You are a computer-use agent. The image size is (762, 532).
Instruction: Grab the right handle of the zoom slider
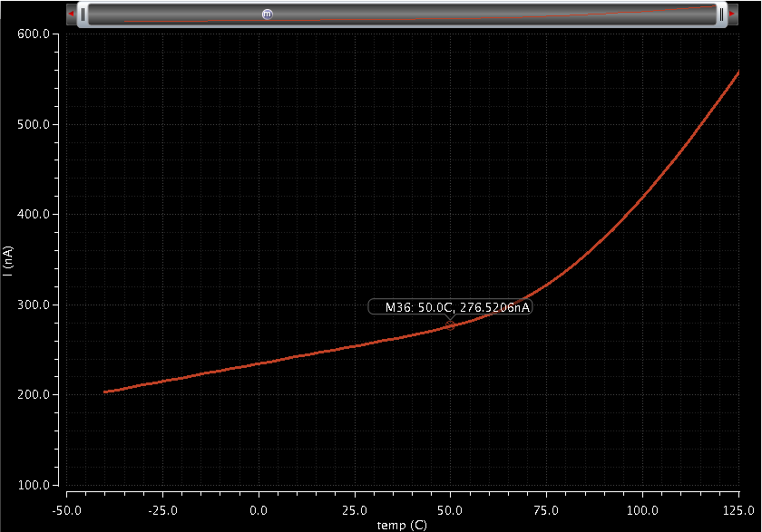(721, 15)
